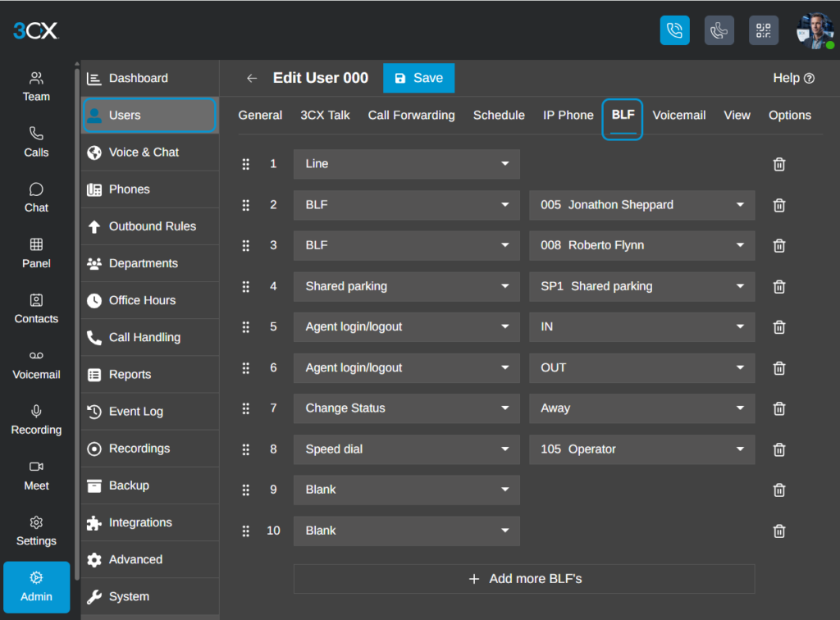Viewport: 840px width, 620px height.
Task: Open the Meet section in sidebar
Action: pos(36,476)
